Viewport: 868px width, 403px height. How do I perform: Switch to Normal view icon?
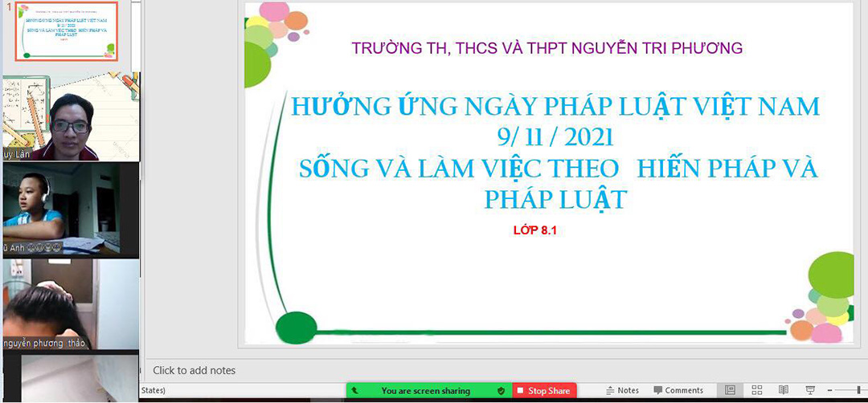tap(730, 390)
